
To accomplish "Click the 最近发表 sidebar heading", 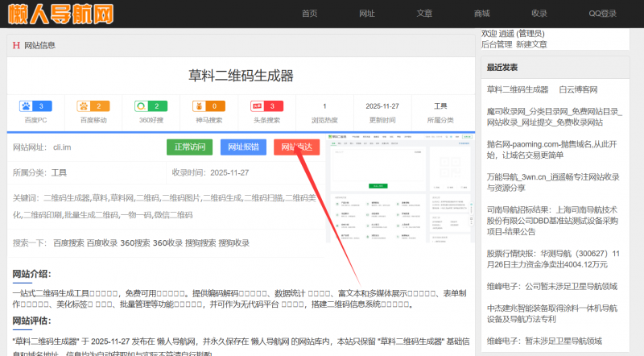I will pyautogui.click(x=502, y=68).
